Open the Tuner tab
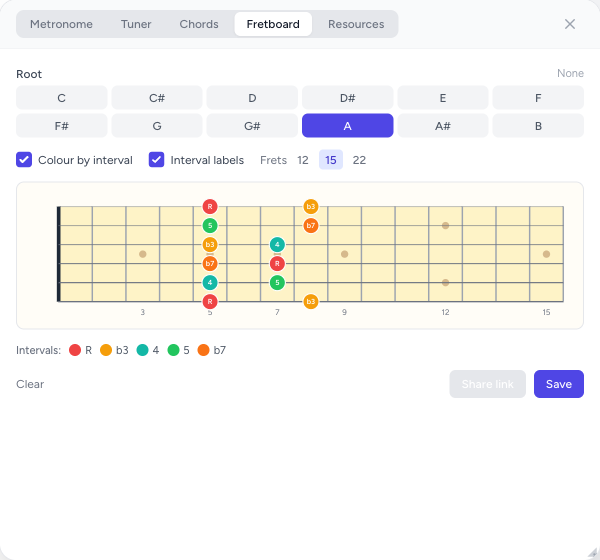This screenshot has width=600, height=560. (136, 24)
